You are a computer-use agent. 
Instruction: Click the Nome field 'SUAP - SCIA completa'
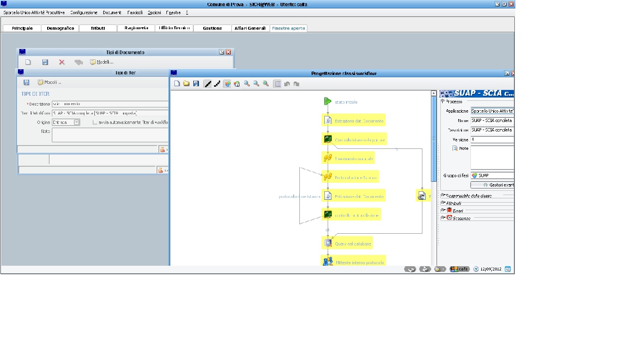(x=492, y=121)
